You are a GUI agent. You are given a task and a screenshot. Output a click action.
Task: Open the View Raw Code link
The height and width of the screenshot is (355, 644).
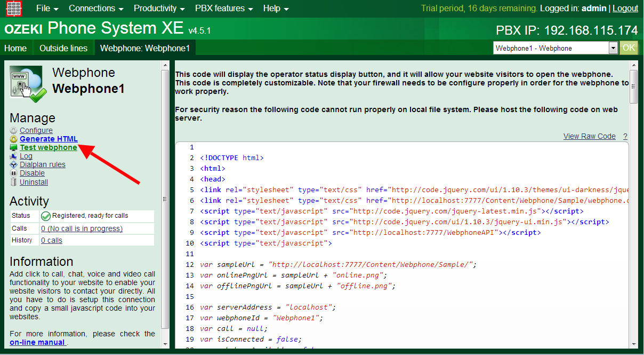pyautogui.click(x=589, y=136)
